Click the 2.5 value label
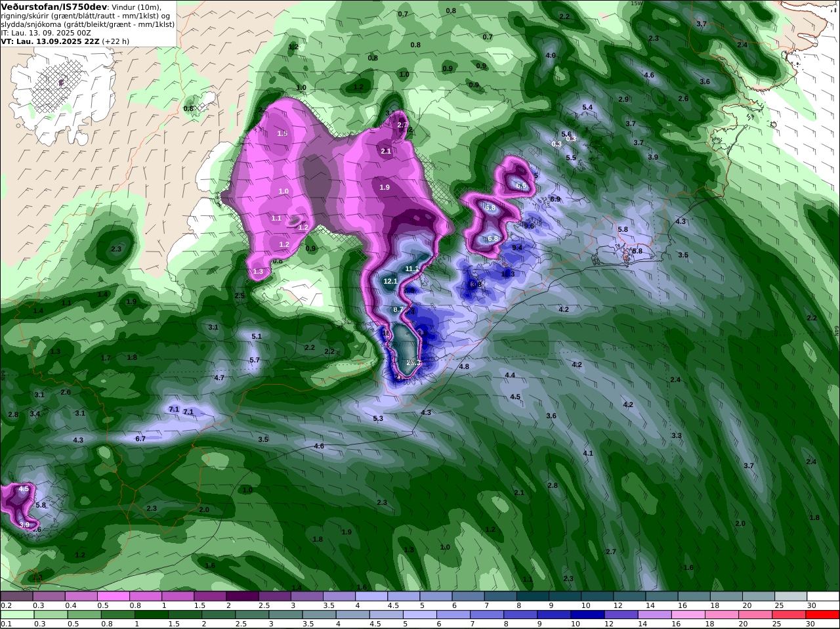 click(x=240, y=295)
